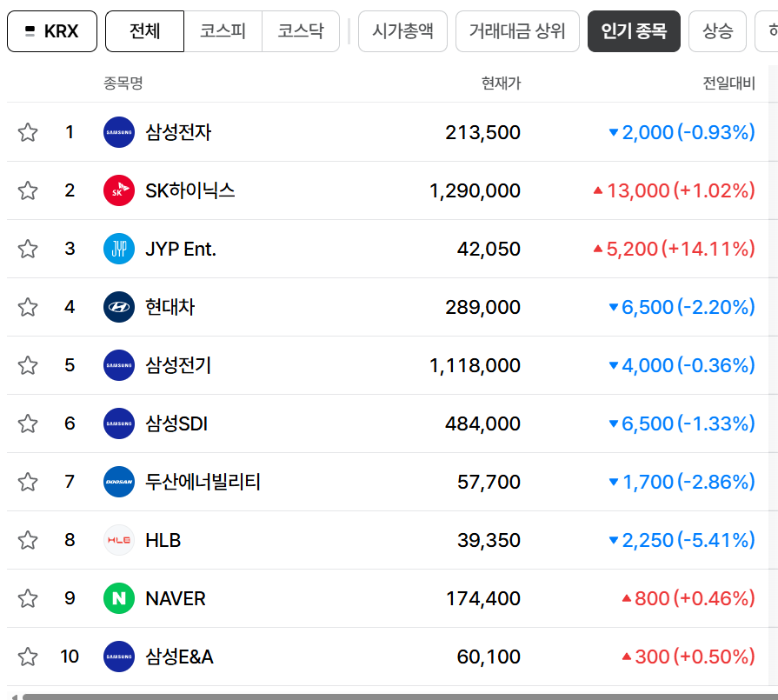The image size is (778, 700).
Task: Open the KRX exchange selector
Action: (52, 31)
